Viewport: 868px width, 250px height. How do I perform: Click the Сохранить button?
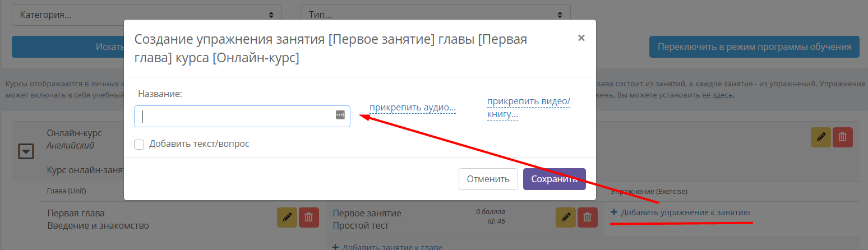[x=555, y=179]
